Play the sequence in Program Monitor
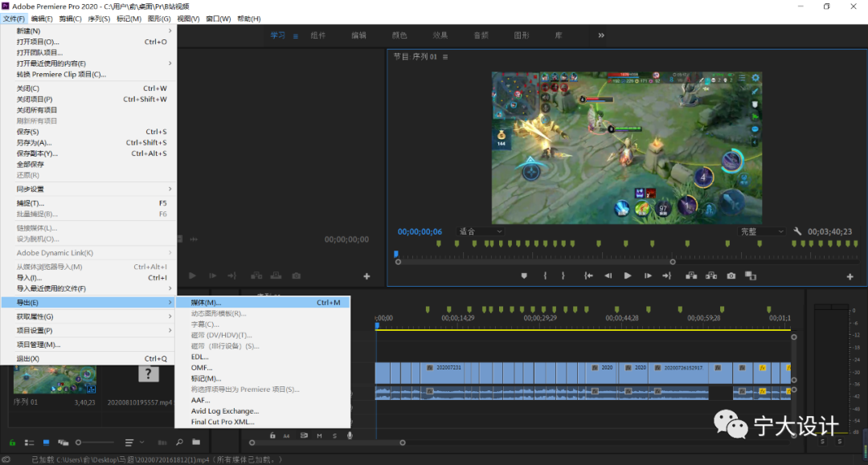Screen dimensions: 868x465 click(627, 276)
